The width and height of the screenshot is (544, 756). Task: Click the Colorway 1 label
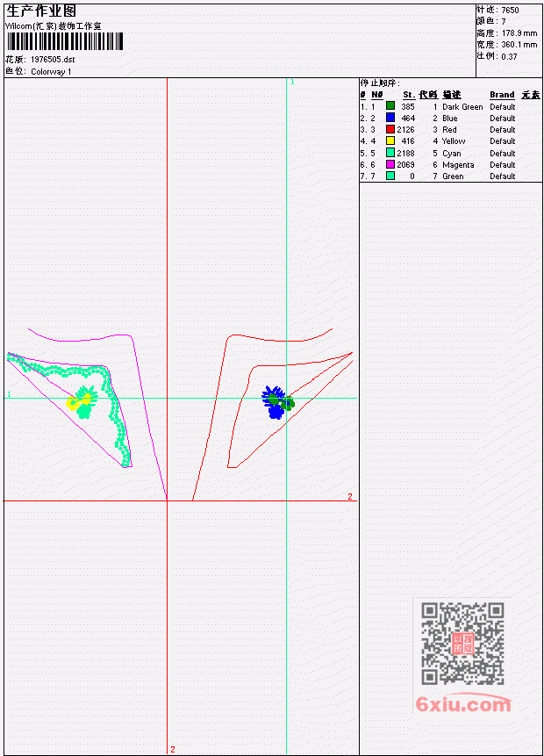51,71
